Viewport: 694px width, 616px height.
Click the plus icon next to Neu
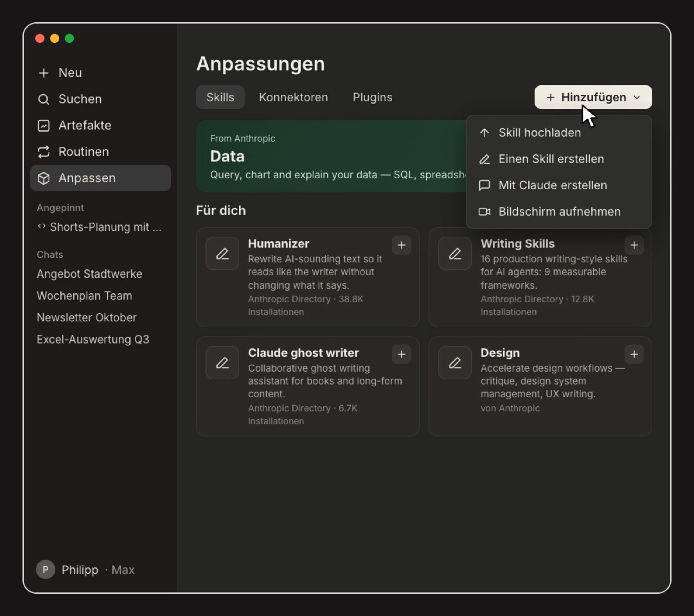pos(44,73)
